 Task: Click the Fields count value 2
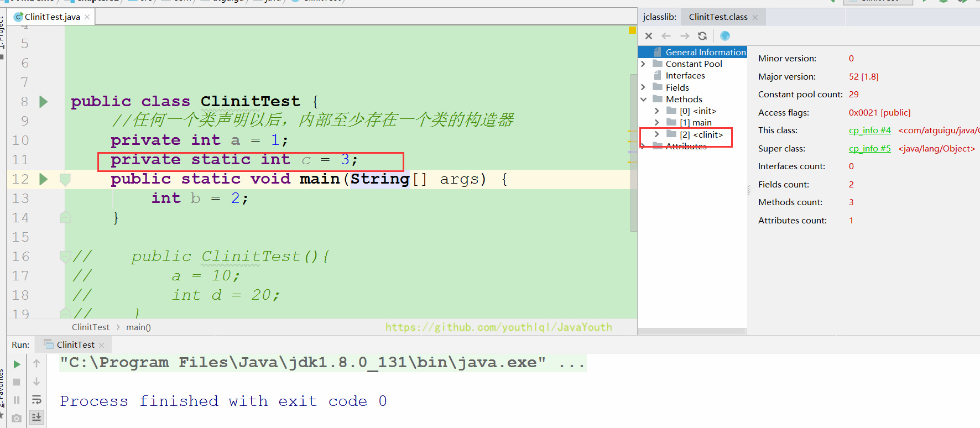coord(851,185)
